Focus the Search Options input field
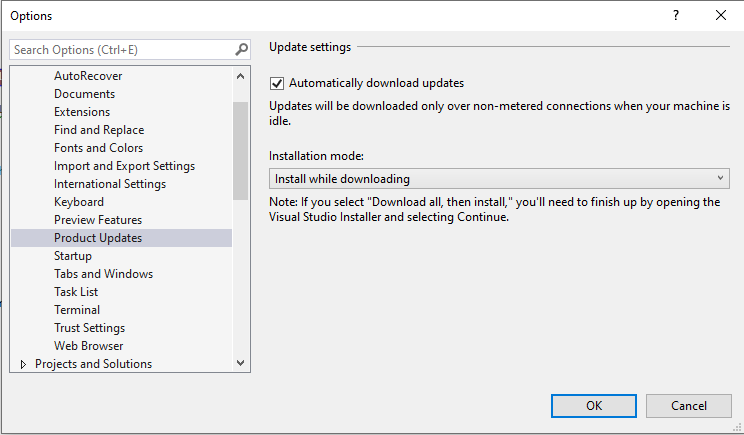The image size is (744, 435). pyautogui.click(x=122, y=50)
